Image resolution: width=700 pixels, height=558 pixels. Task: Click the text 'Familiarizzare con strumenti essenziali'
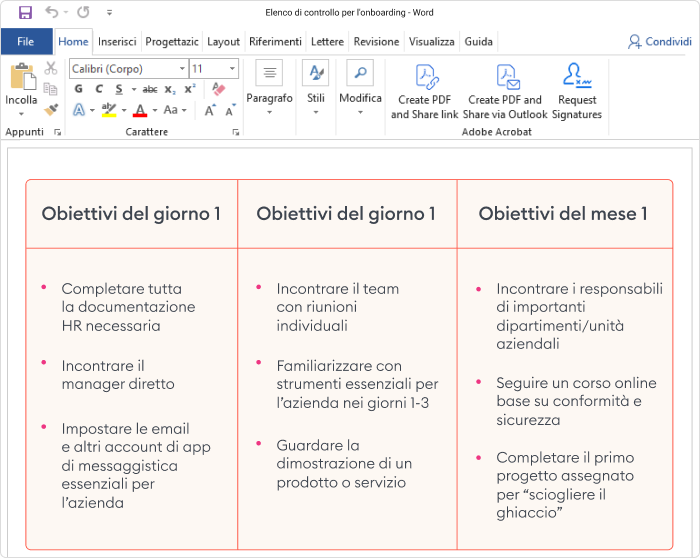pyautogui.click(x=357, y=375)
